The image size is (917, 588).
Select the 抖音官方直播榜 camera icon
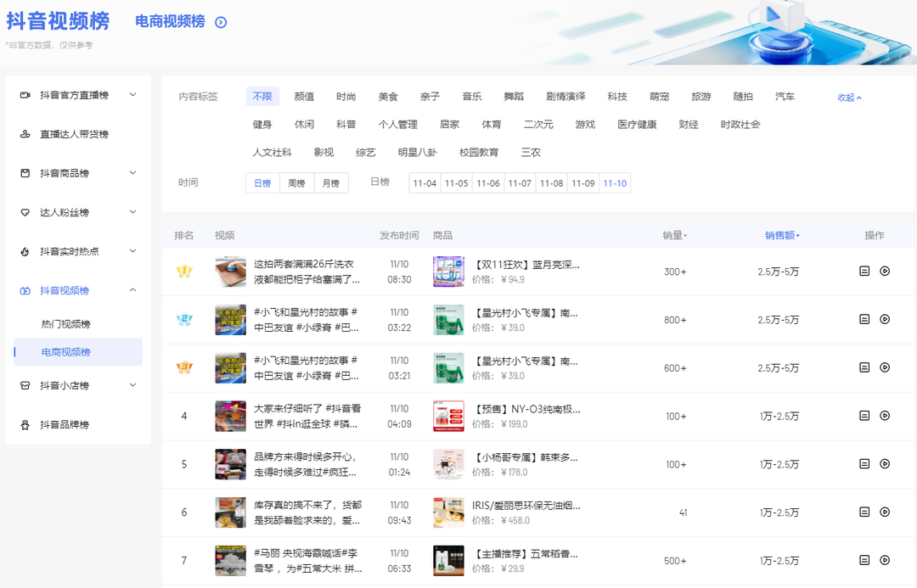pos(25,94)
